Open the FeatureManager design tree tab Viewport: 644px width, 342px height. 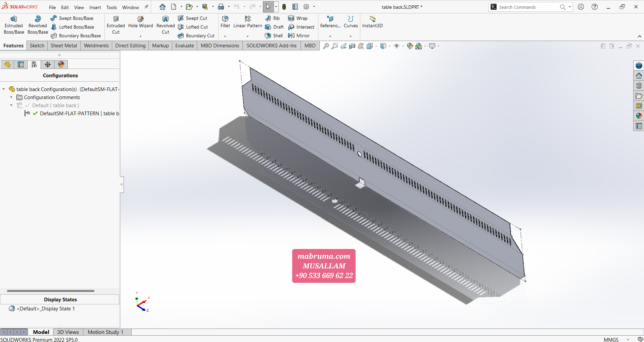coord(7,65)
